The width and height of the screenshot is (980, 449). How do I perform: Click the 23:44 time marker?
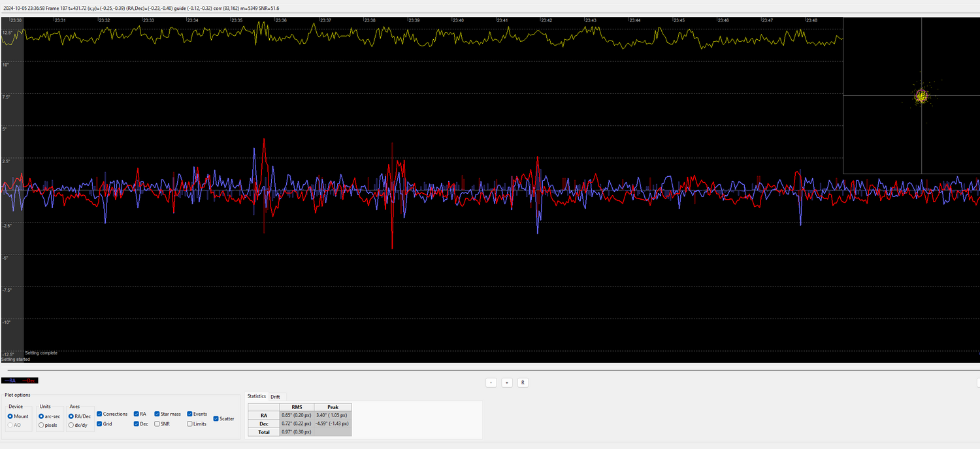(634, 20)
